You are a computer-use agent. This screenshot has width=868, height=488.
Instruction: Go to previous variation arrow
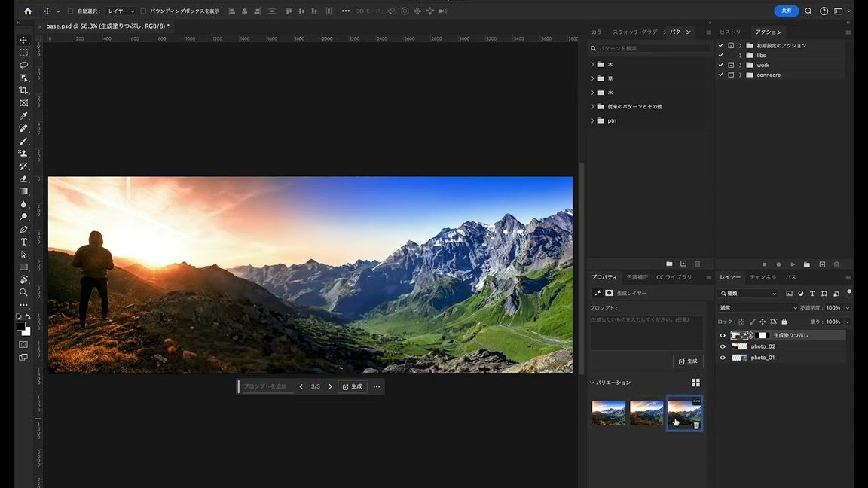point(301,387)
